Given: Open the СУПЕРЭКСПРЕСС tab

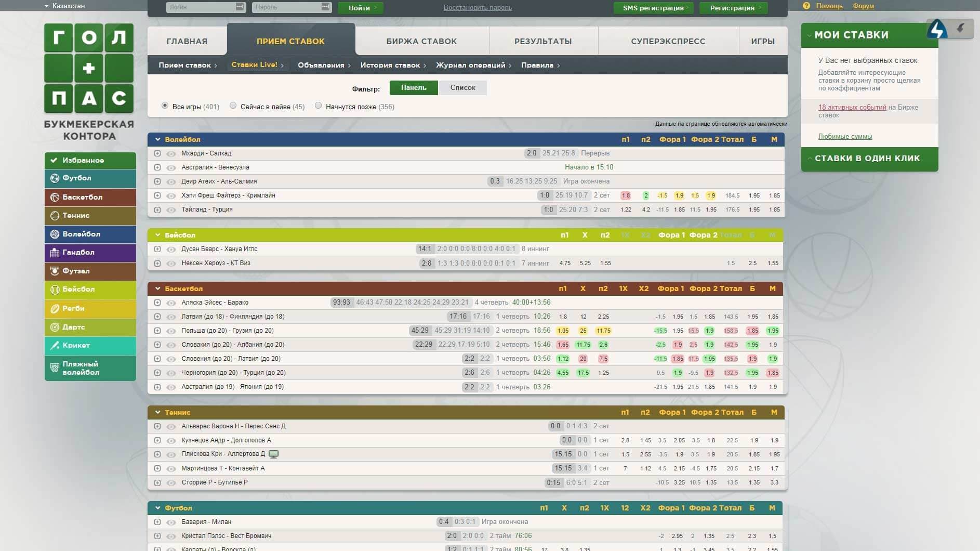Looking at the screenshot, I should click(x=668, y=41).
